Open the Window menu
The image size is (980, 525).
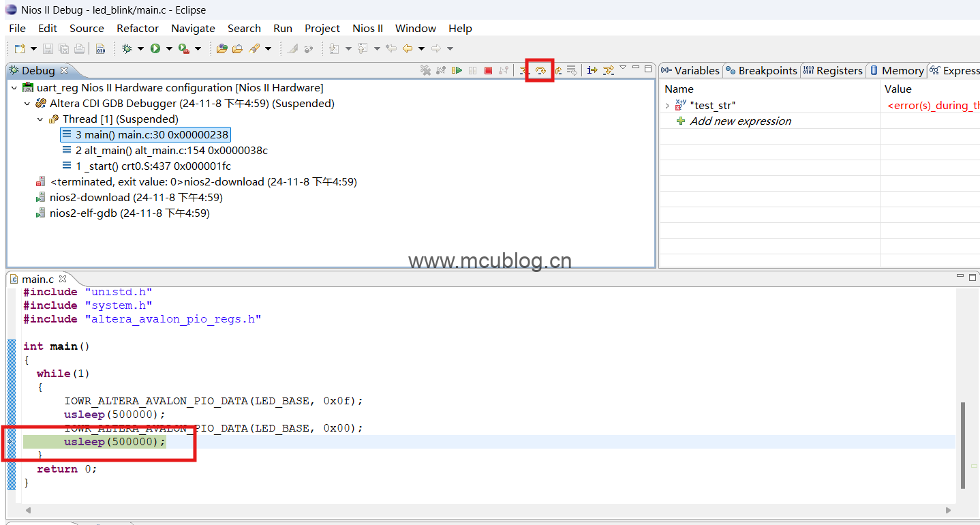click(416, 28)
